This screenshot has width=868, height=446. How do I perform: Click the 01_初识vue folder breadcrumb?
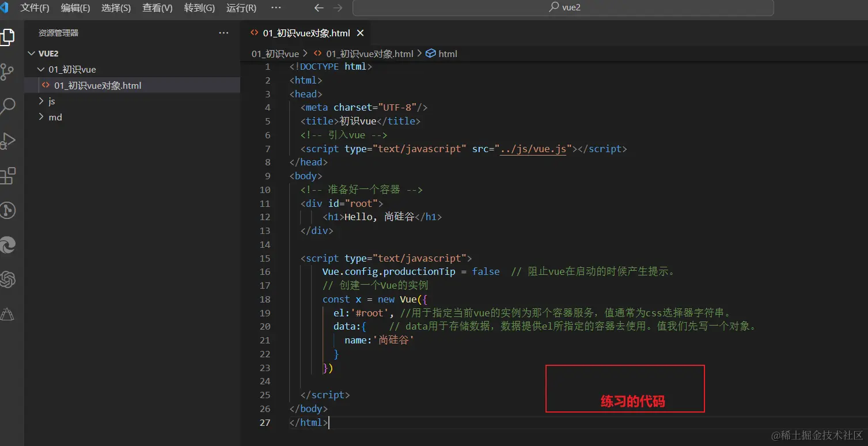275,54
